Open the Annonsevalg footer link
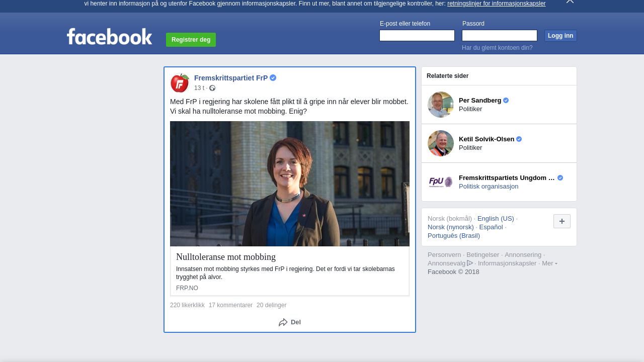 pos(446,263)
